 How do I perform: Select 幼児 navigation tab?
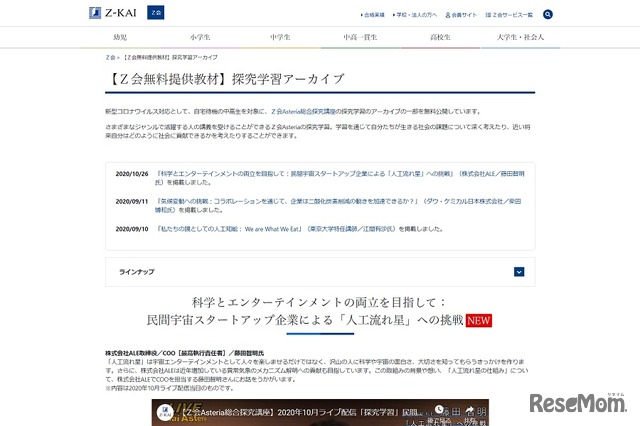click(120, 37)
